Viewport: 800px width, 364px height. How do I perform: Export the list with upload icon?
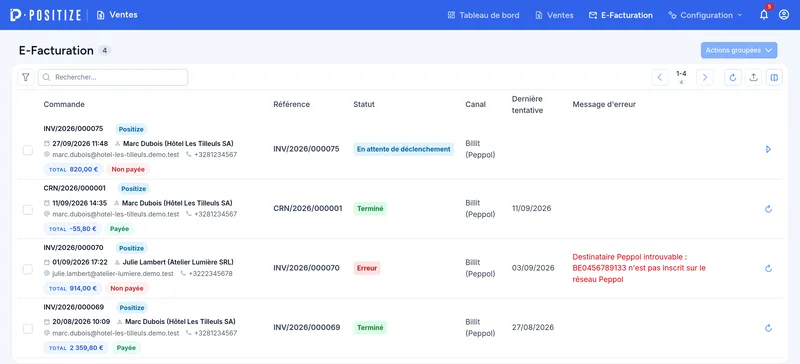[x=753, y=77]
